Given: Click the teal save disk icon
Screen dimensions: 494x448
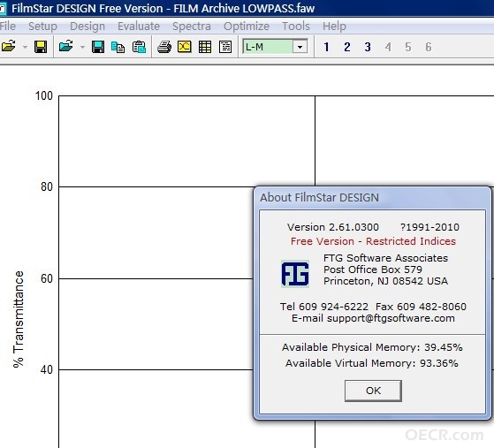Looking at the screenshot, I should tap(98, 47).
